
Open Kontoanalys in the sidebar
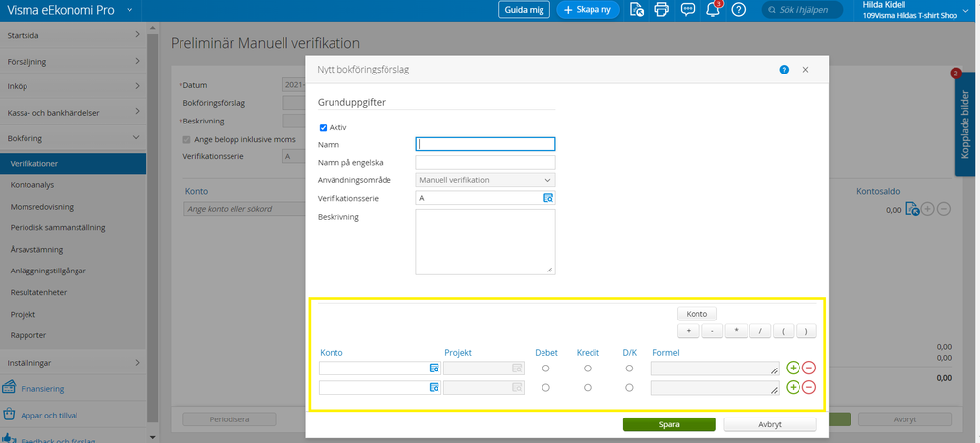pyautogui.click(x=32, y=182)
